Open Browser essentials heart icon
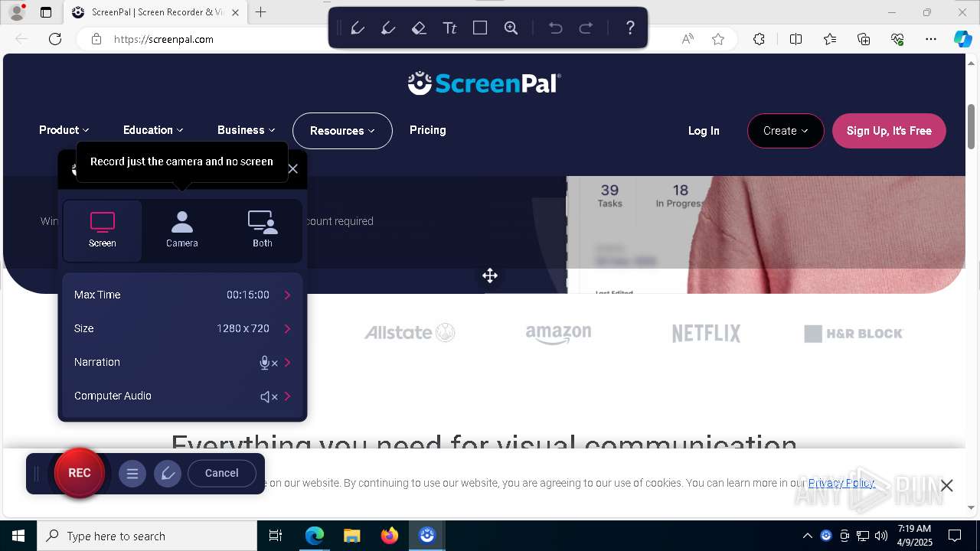Viewport: 980px width, 551px height. click(897, 39)
